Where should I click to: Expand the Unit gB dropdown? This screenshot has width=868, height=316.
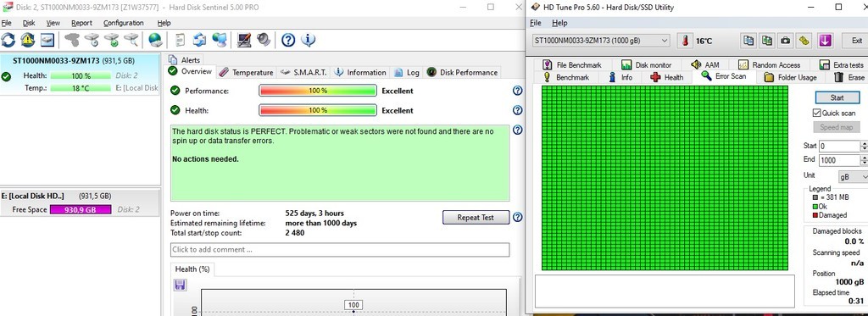pyautogui.click(x=852, y=176)
